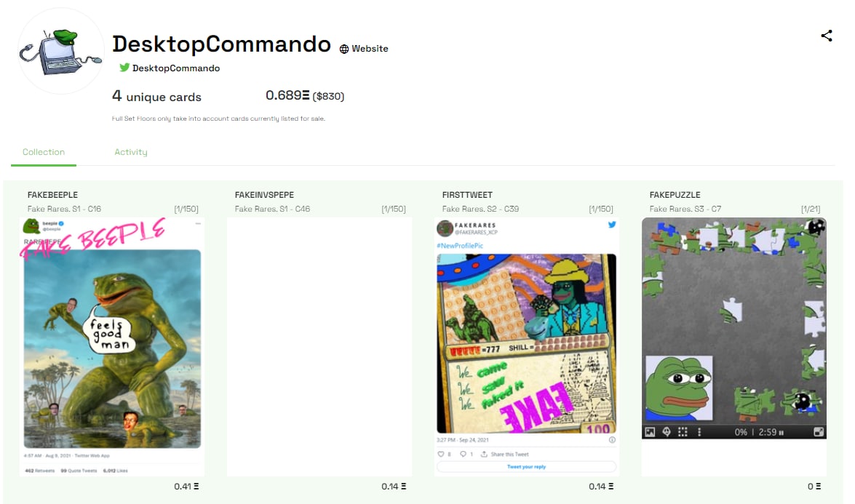Open the FAKEBEEPLE frog artwork
Screen dimensions: 855x504
click(x=112, y=346)
